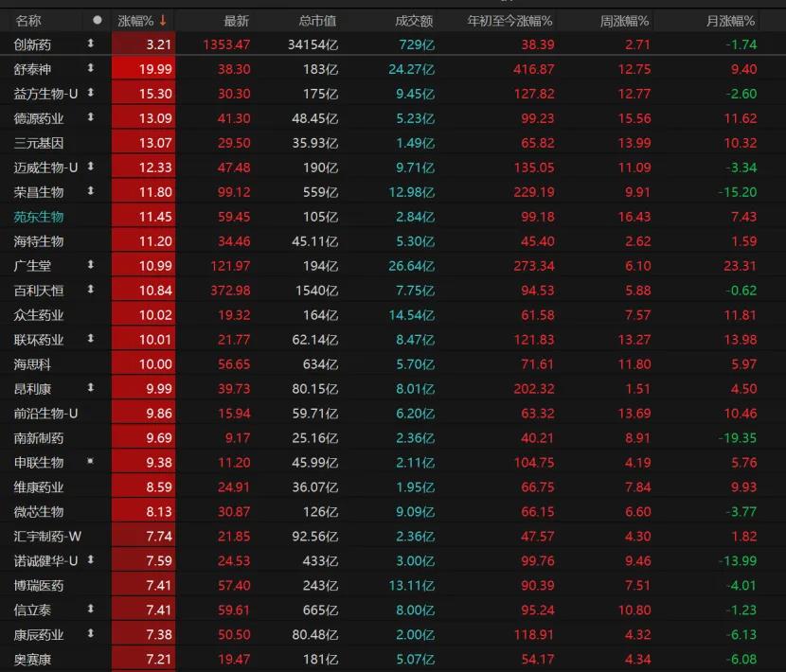The height and width of the screenshot is (672, 786).
Task: Click the marker icon beside 信立泰
Action: [91, 610]
